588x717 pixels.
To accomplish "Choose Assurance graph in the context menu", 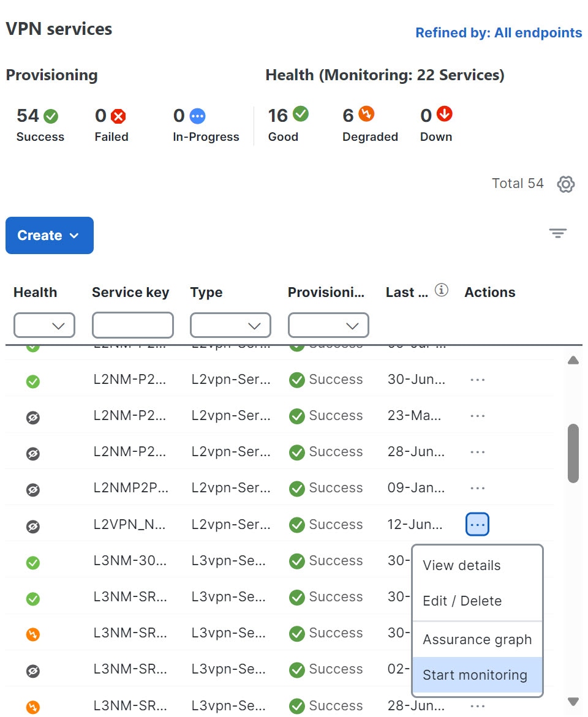I will (x=477, y=639).
